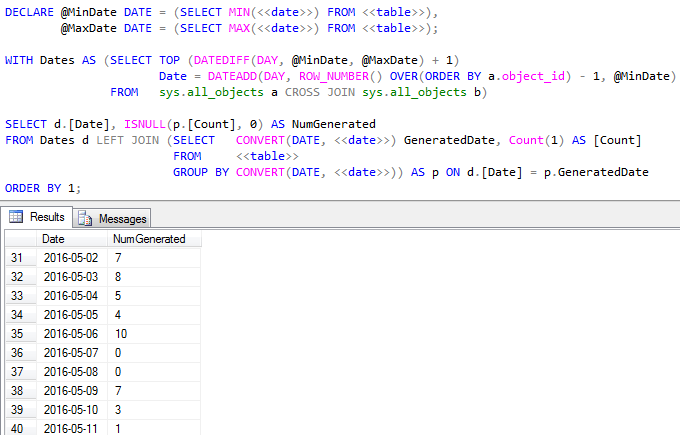680x435 pixels.
Task: Select the grid's top-left corner cell
Action: pos(20,239)
